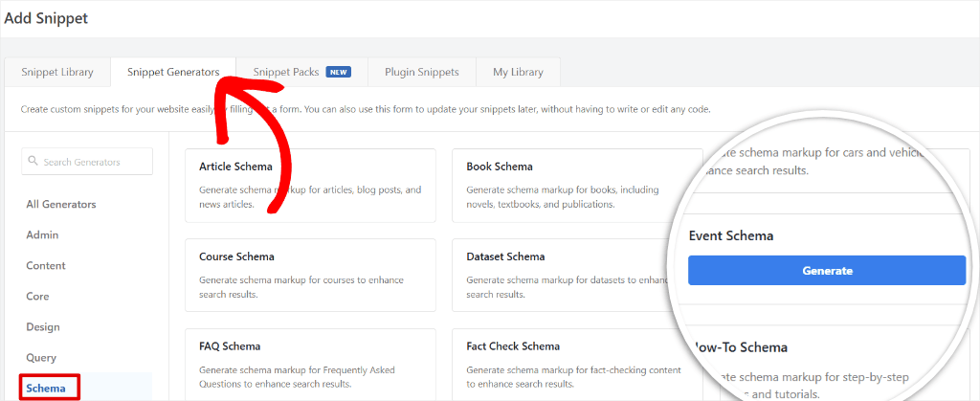The image size is (980, 401).
Task: Open the Course Schema generator card
Action: 311,275
